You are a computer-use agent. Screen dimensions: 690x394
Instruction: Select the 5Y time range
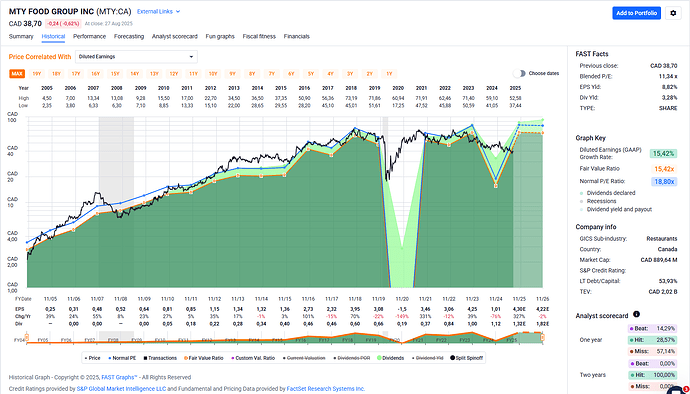(x=311, y=74)
